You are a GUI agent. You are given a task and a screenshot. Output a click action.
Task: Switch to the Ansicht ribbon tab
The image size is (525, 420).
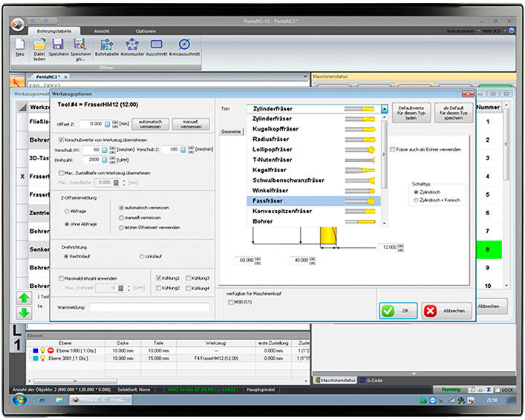tap(101, 30)
